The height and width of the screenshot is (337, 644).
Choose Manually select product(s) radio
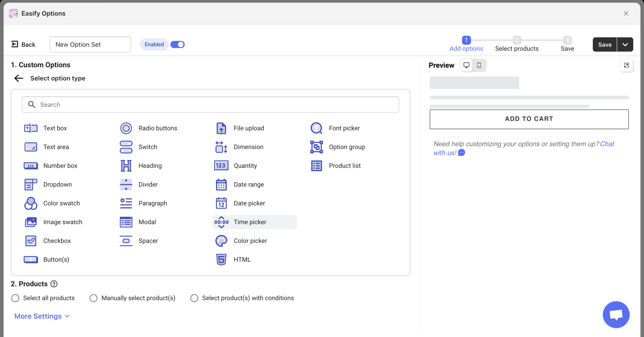[x=93, y=298]
